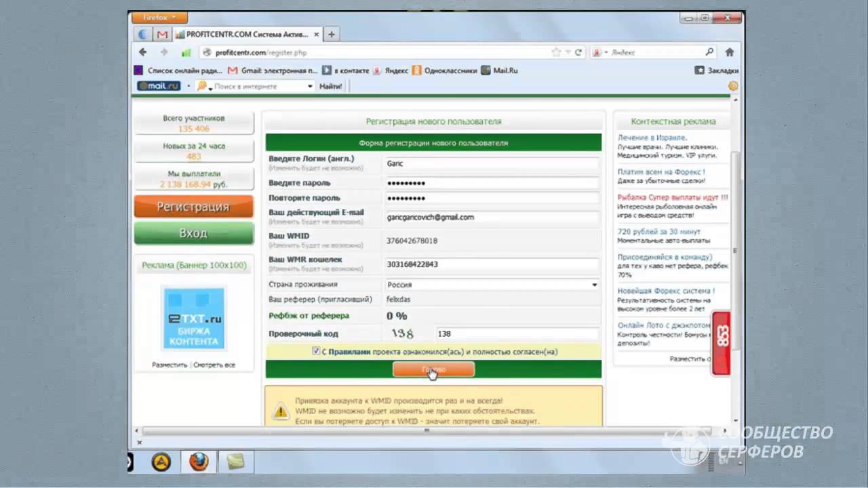Click the 'Введите пароль' password field
Screen dimensions: 868x488
[x=492, y=183]
